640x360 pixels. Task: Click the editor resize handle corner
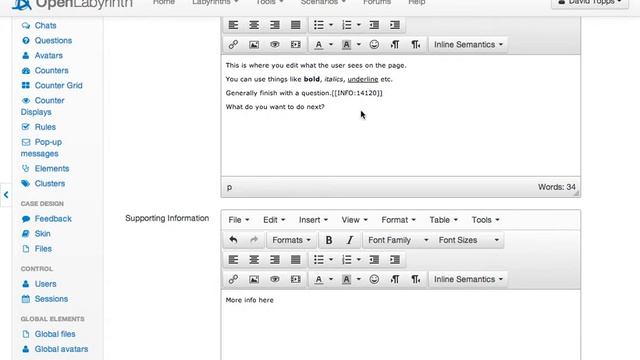pyautogui.click(x=577, y=193)
